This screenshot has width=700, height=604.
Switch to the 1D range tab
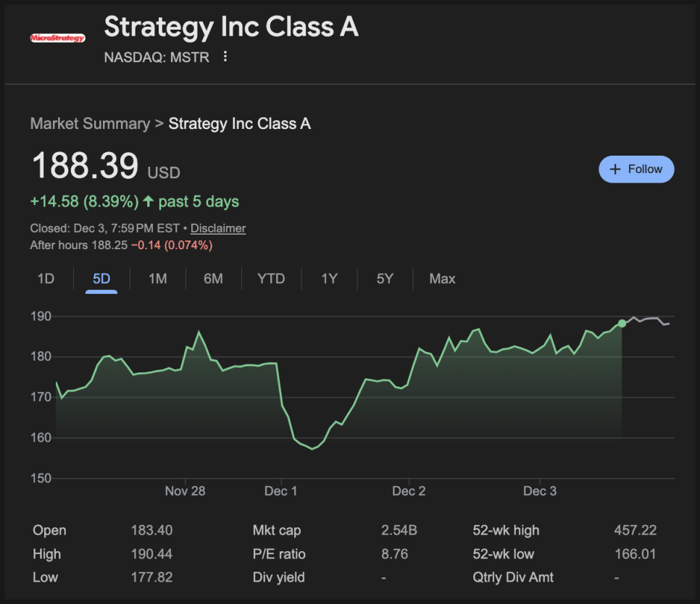pos(46,279)
